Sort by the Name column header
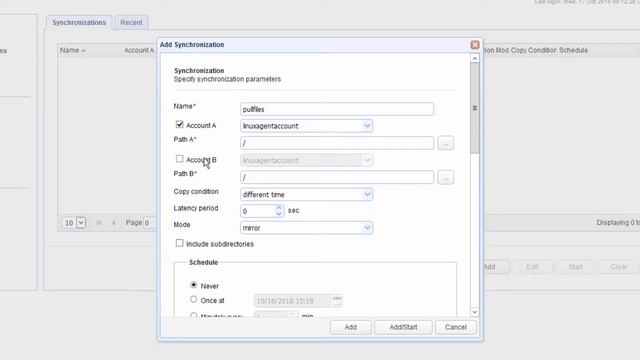 72,50
